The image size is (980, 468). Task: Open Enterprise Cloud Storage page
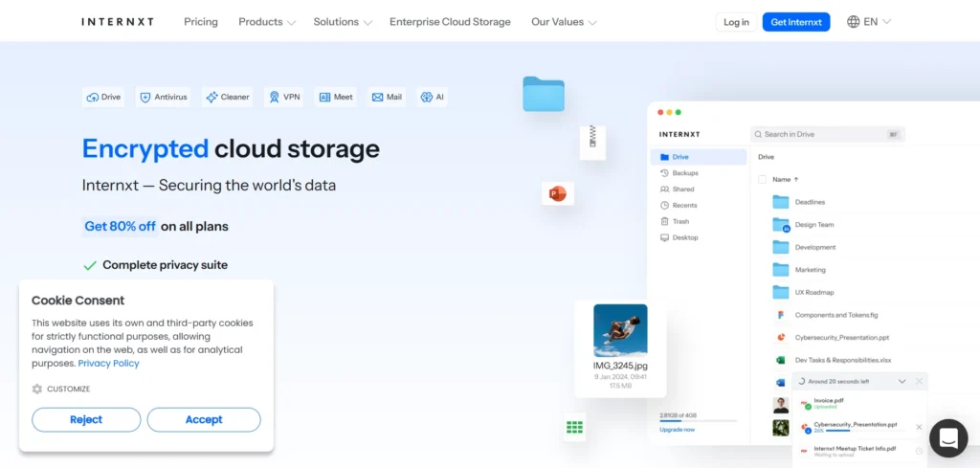tap(450, 22)
